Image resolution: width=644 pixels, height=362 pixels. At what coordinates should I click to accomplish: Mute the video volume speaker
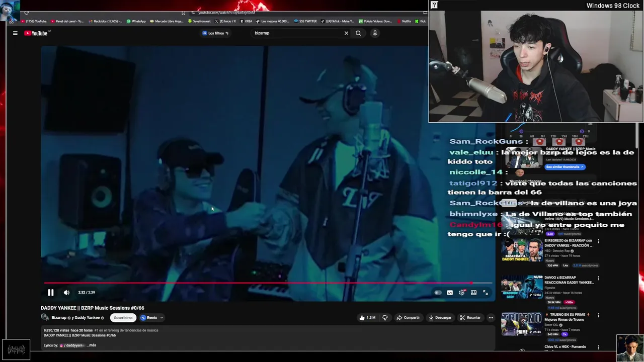click(x=66, y=293)
